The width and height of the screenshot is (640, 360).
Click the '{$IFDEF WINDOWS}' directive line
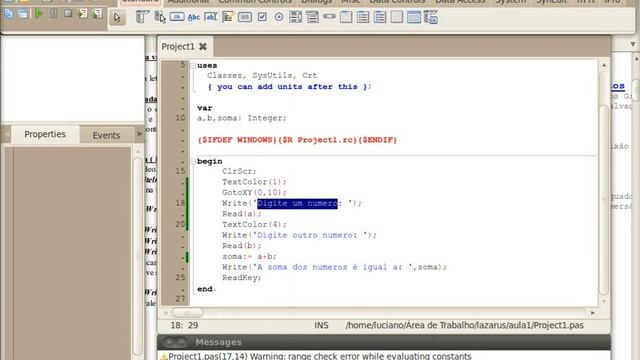[297, 140]
